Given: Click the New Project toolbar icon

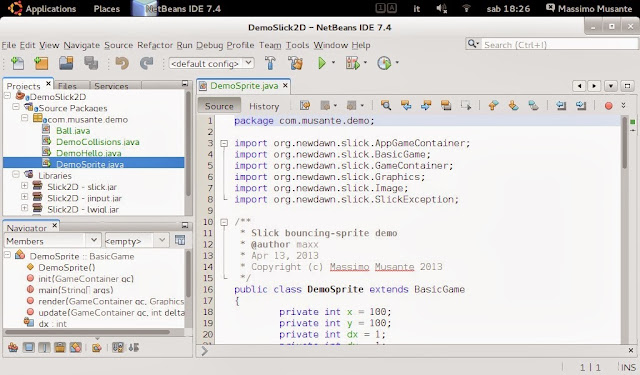Looking at the screenshot, I should [x=41, y=63].
